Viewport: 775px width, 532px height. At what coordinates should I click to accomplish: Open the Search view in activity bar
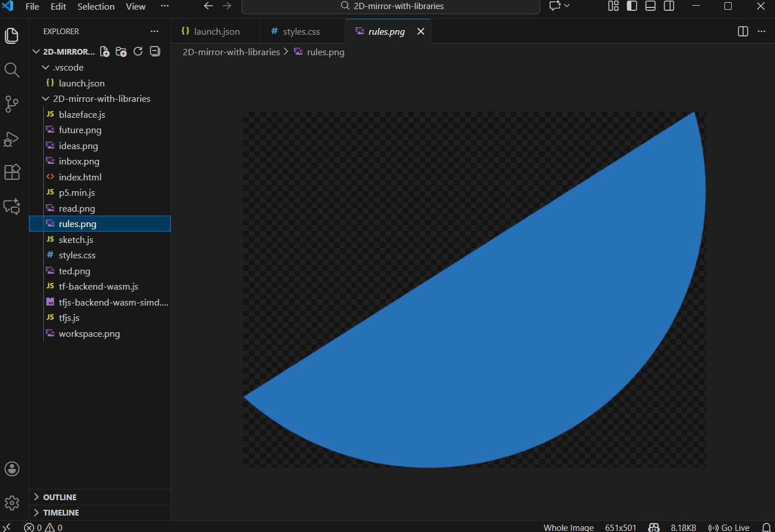[x=12, y=70]
